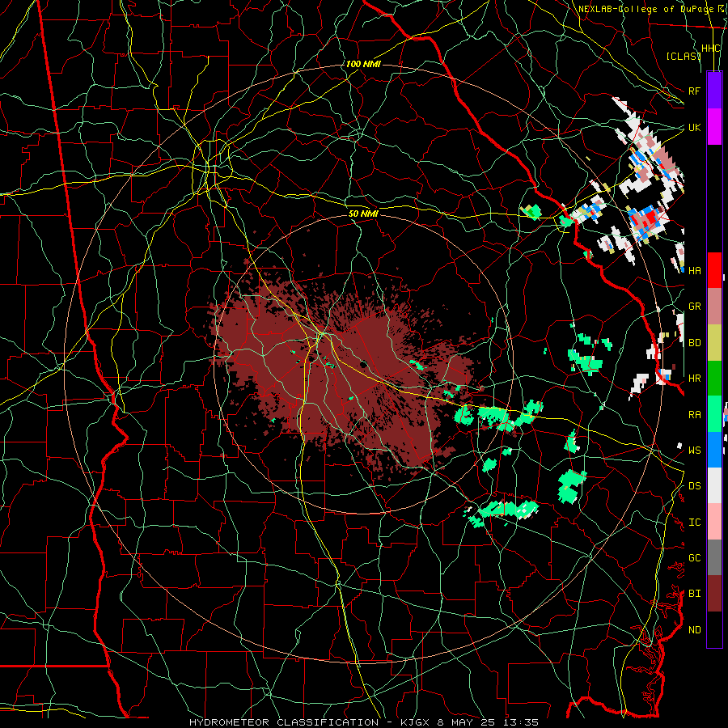Click the "BI" legend label

tap(694, 594)
